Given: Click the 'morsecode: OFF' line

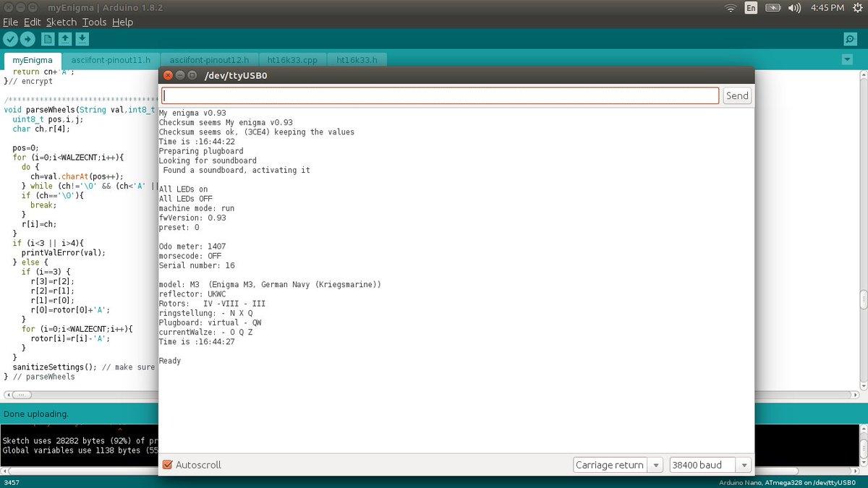Looking at the screenshot, I should coord(190,256).
